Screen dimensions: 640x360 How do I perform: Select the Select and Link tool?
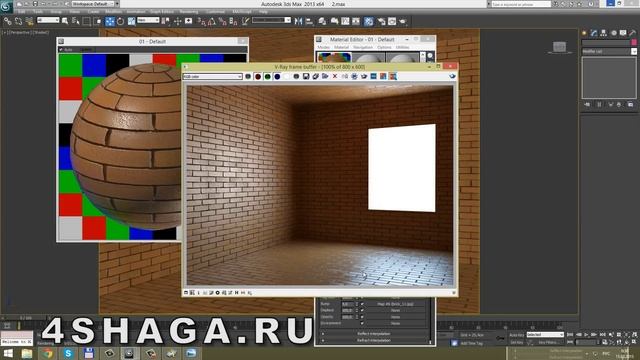coord(7,21)
